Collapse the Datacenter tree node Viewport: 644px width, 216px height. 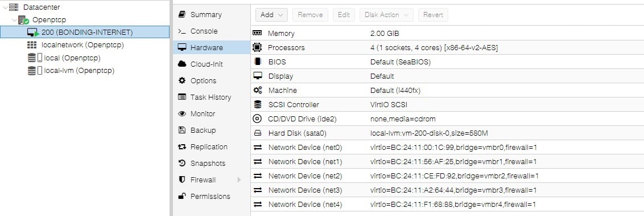pyautogui.click(x=5, y=7)
